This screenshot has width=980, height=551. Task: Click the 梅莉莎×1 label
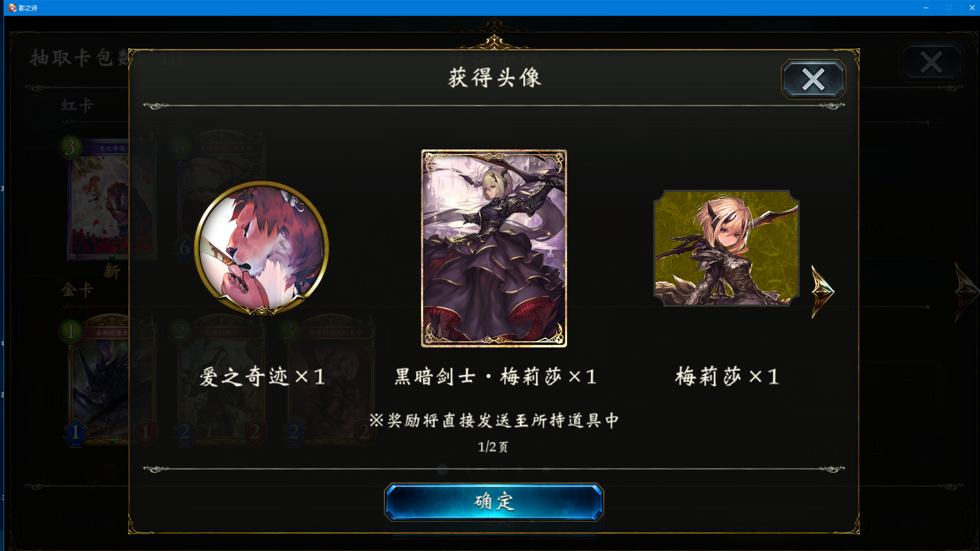pos(727,377)
